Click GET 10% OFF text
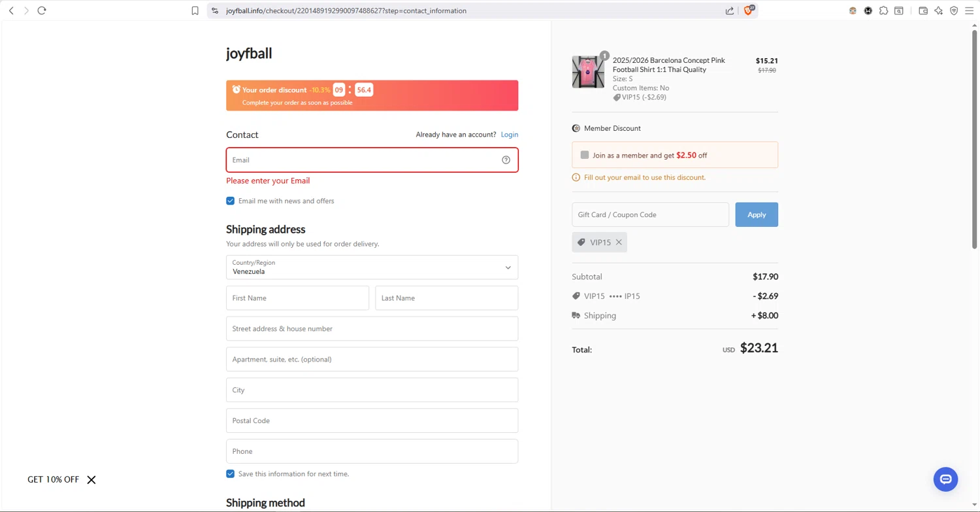 (x=53, y=480)
